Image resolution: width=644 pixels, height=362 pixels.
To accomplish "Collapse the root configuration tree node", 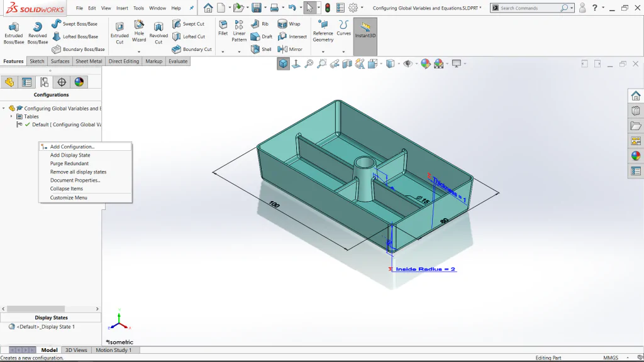I will tap(4, 108).
